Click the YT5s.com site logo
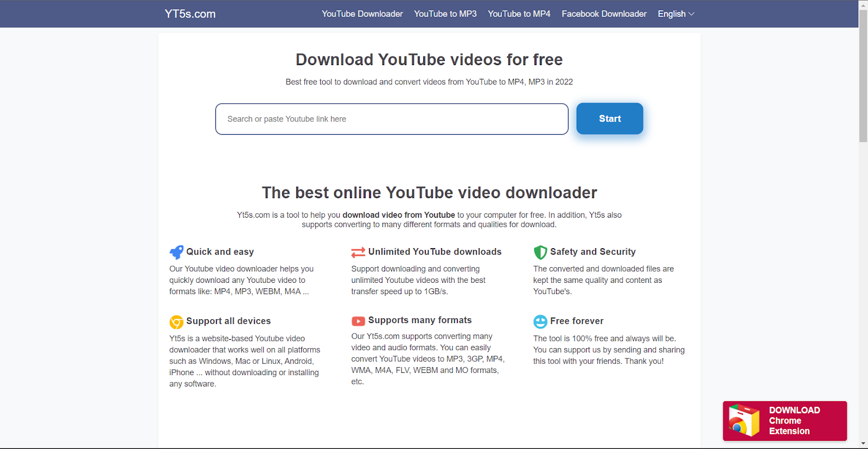Image resolution: width=868 pixels, height=449 pixels. click(x=190, y=14)
